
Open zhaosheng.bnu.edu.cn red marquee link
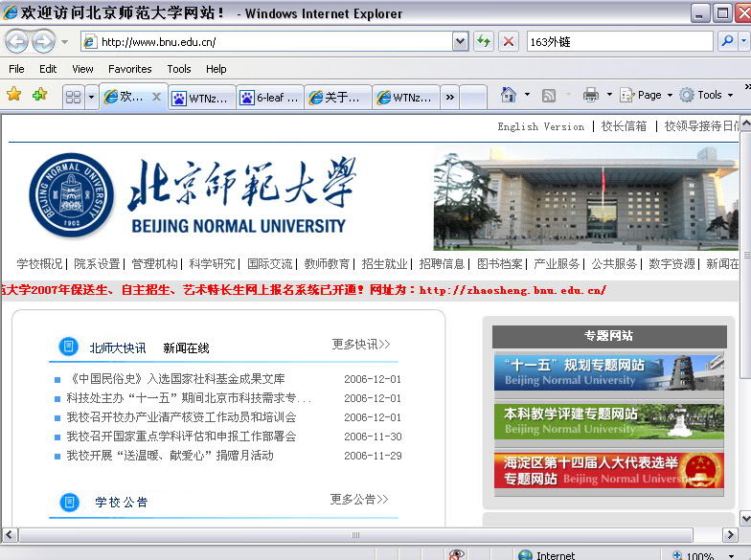point(512,290)
